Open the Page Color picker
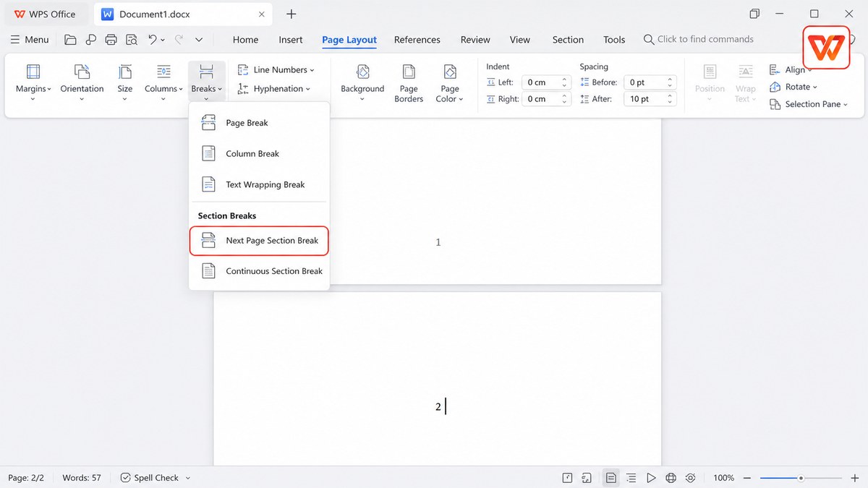 pos(450,82)
